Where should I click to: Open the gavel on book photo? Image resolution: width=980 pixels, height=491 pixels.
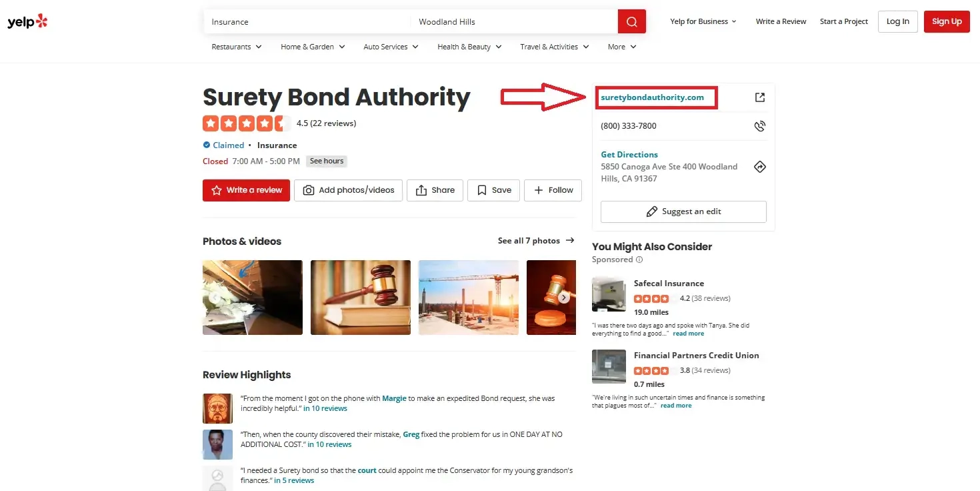(361, 298)
